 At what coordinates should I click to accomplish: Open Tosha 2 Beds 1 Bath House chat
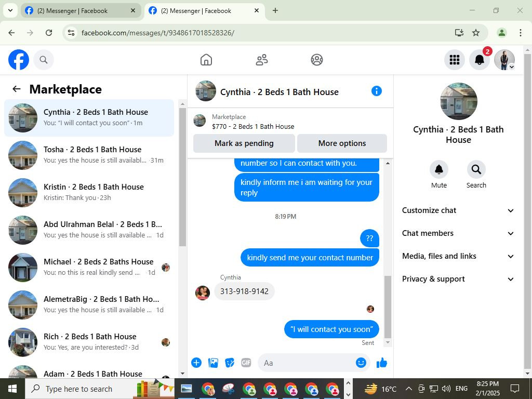coord(89,155)
